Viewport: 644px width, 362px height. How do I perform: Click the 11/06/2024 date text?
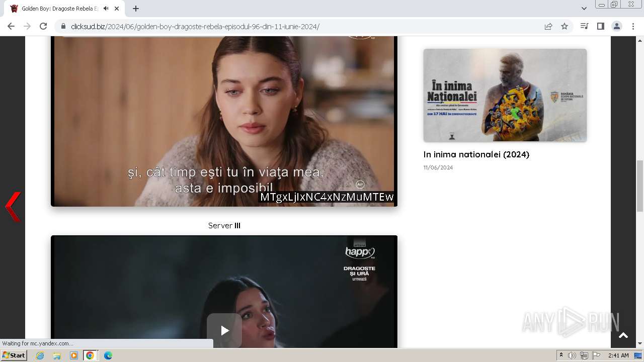[x=438, y=167]
